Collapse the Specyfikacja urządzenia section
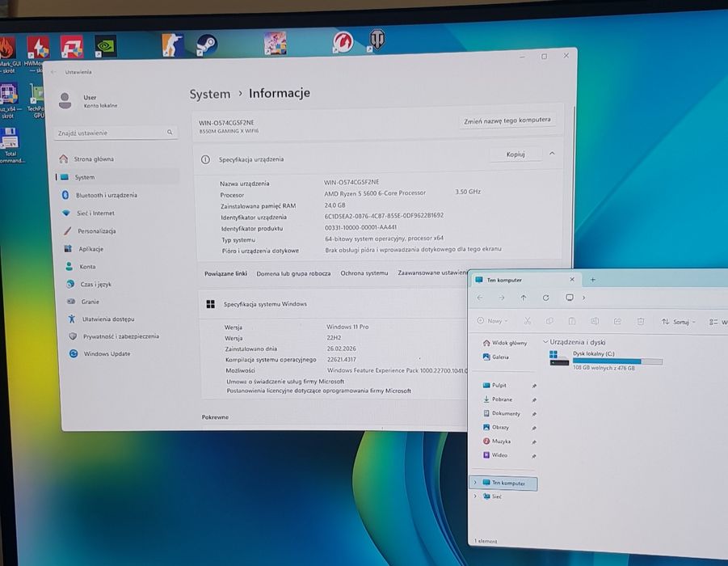This screenshot has width=728, height=566. point(552,153)
